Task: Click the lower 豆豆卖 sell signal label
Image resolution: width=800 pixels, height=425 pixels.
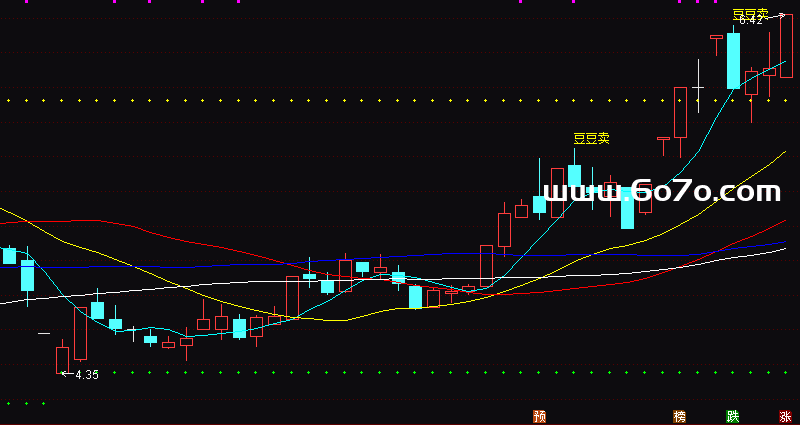Action: coord(591,139)
